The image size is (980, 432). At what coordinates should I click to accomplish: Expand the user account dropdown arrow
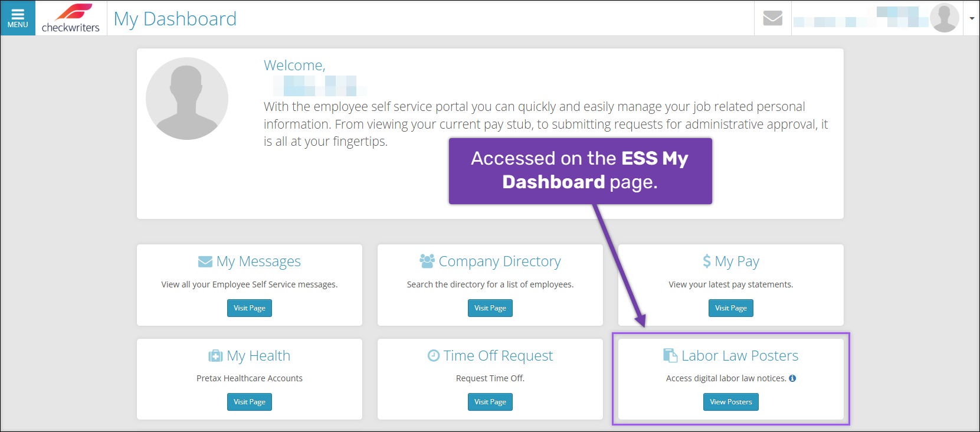(972, 18)
